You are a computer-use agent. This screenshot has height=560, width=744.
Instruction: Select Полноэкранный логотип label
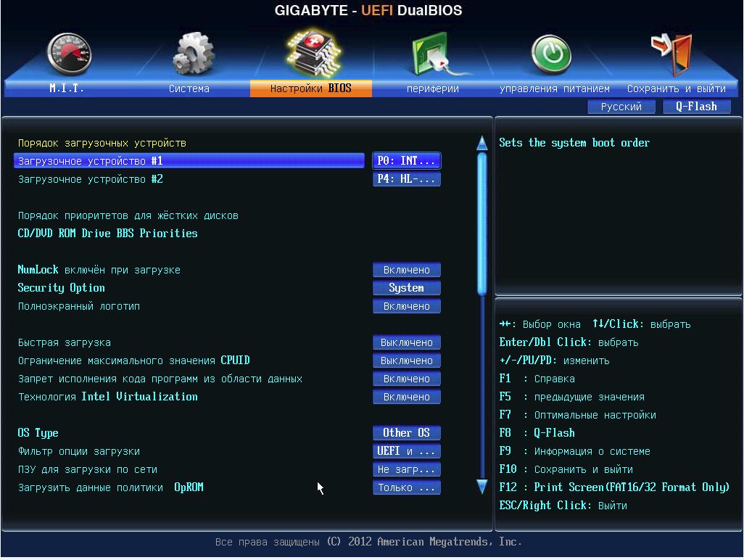(79, 306)
